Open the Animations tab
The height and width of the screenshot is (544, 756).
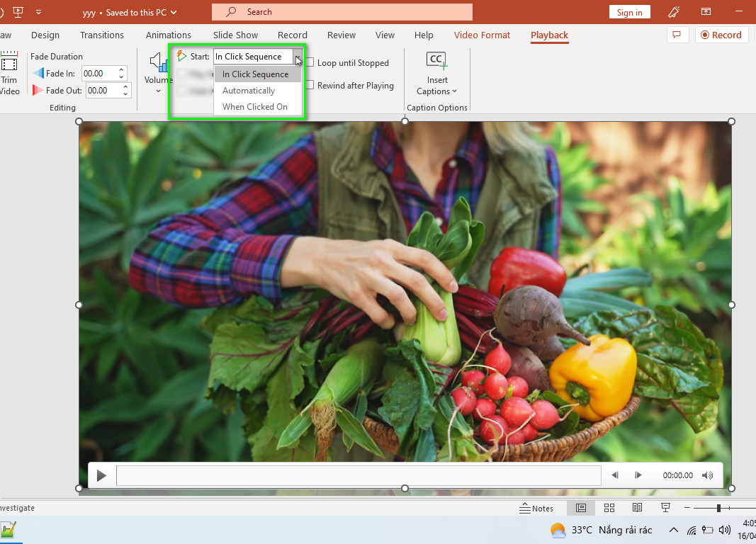click(168, 35)
